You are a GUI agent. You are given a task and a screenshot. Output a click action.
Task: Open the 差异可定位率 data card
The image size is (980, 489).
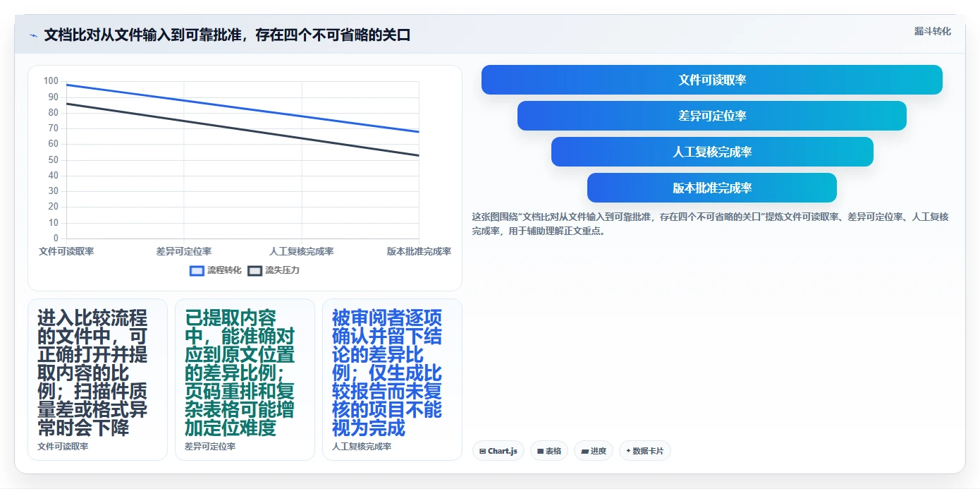pos(245,380)
